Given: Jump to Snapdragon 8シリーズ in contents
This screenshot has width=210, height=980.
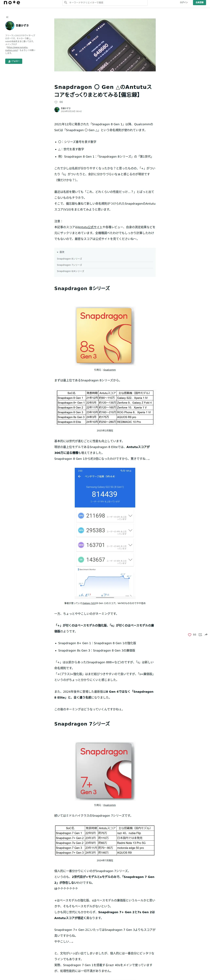Looking at the screenshot, I should [x=69, y=259].
